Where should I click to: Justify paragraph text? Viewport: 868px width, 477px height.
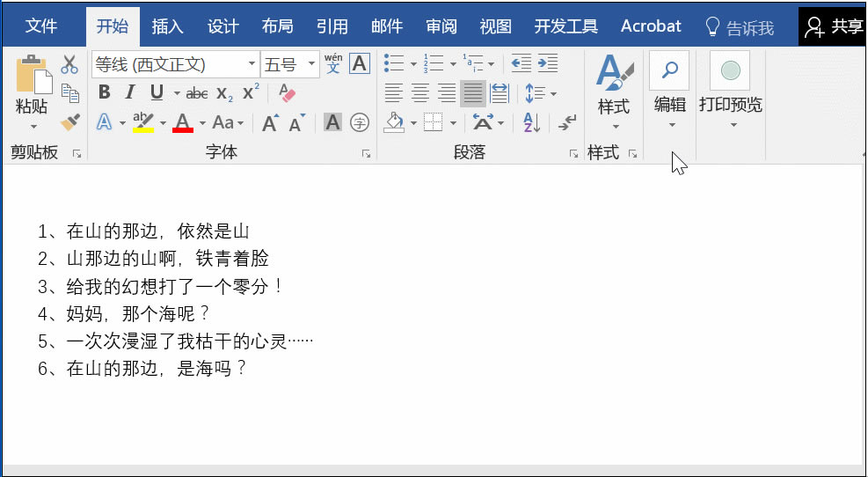473,93
